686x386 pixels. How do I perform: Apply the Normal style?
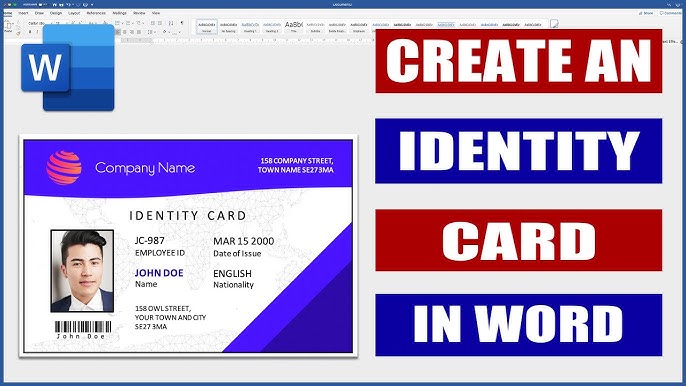pyautogui.click(x=206, y=27)
